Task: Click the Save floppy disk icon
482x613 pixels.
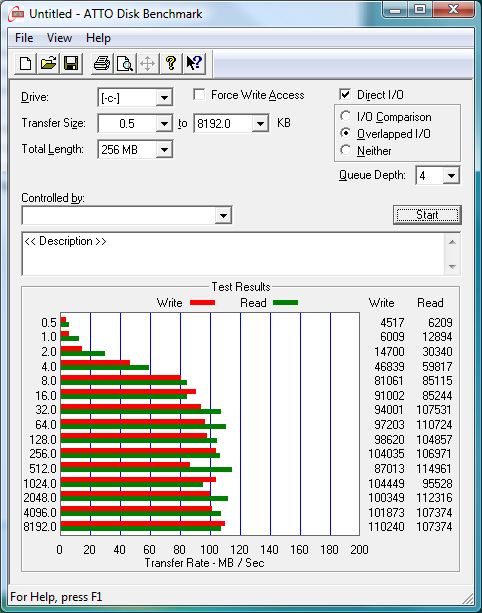Action: click(71, 63)
